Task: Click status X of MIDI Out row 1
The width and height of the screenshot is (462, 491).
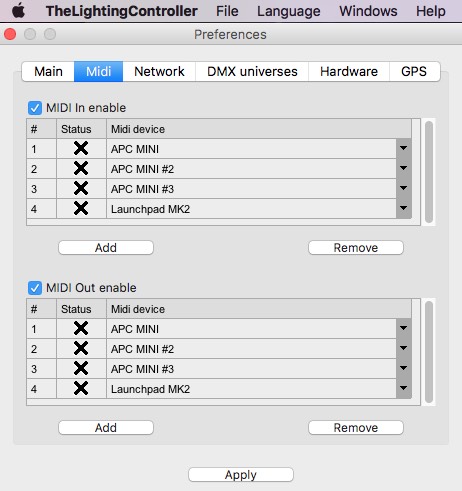Action: (81, 328)
